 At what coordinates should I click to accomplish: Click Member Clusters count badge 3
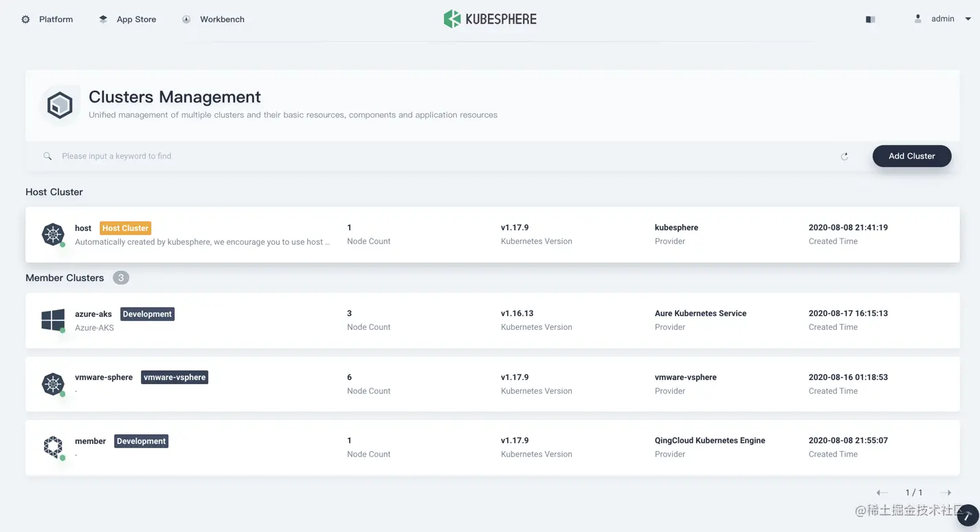[121, 278]
